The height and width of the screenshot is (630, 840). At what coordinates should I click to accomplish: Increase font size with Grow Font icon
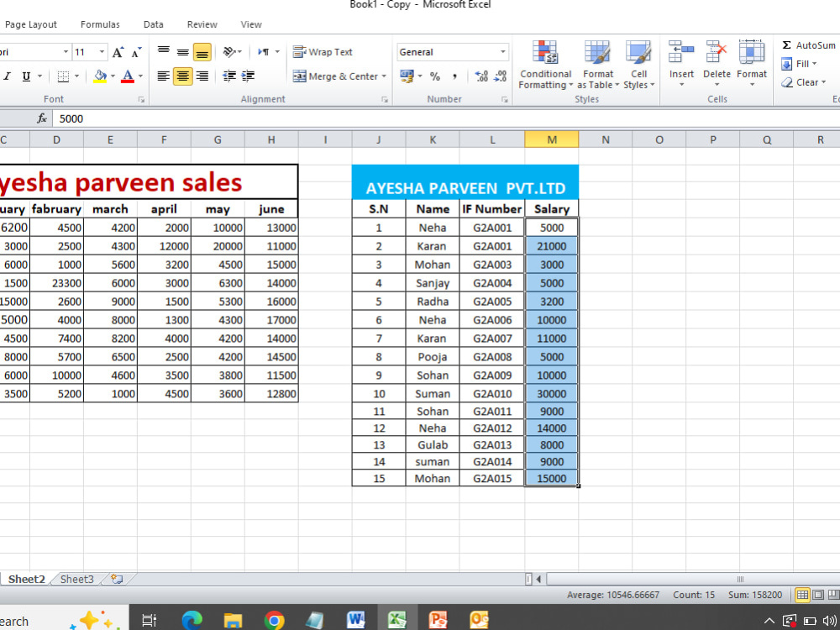[118, 52]
